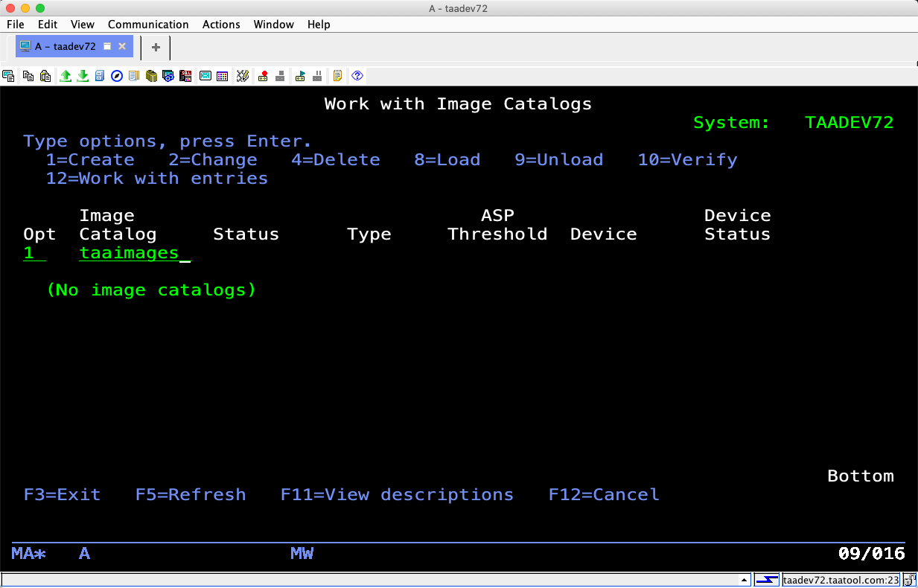Click the '8=Load' option text
Image resolution: width=918 pixels, height=588 pixels.
tap(447, 160)
